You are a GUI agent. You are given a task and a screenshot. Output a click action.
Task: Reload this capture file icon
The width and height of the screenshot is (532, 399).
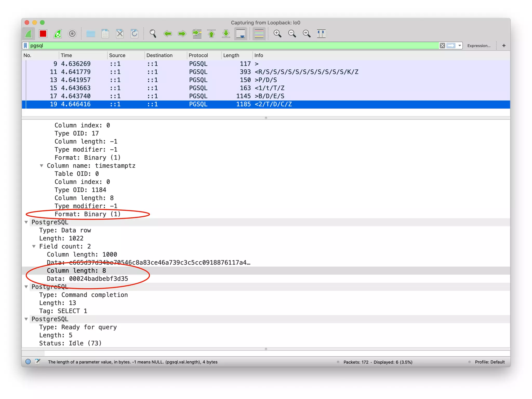(x=134, y=34)
